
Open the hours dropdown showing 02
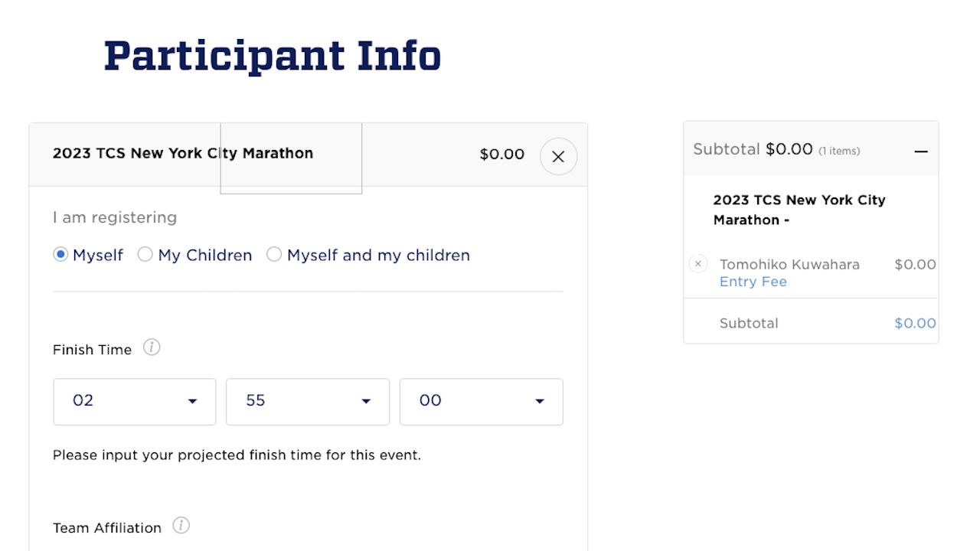coord(135,402)
